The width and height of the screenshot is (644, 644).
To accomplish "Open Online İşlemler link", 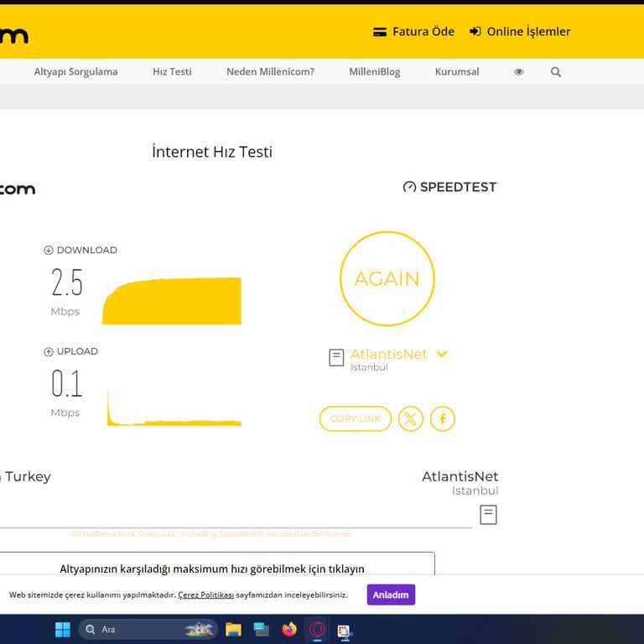I will click(x=520, y=32).
